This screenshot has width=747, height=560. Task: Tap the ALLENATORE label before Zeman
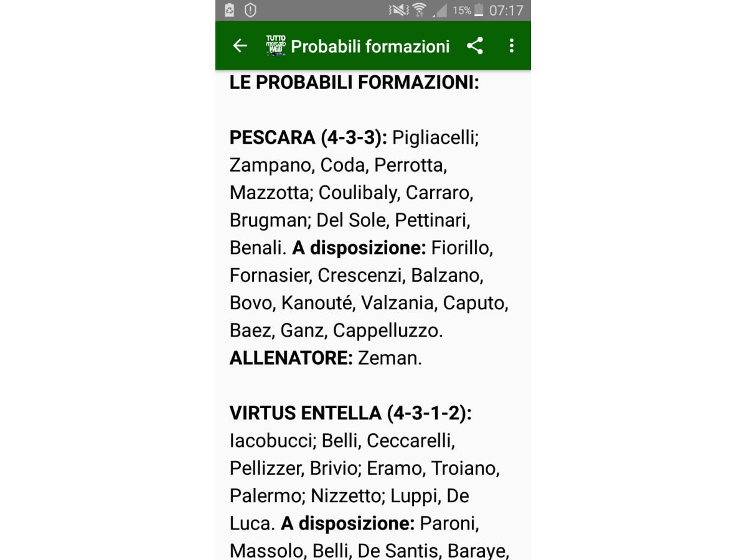click(x=291, y=358)
